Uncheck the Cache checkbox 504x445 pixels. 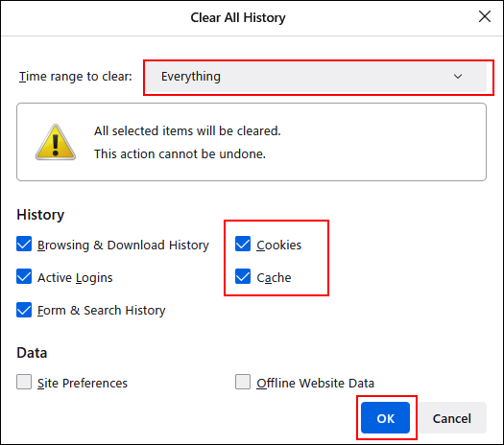pyautogui.click(x=243, y=277)
